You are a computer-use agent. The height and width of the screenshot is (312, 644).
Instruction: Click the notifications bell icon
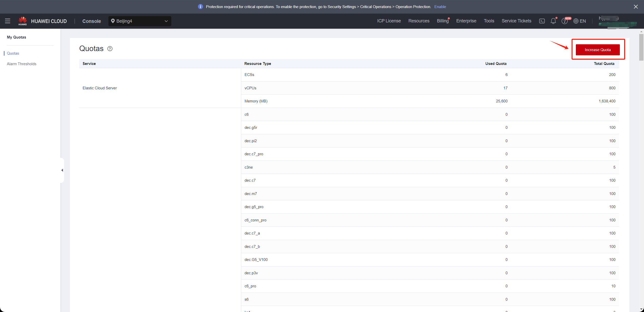[x=553, y=21]
